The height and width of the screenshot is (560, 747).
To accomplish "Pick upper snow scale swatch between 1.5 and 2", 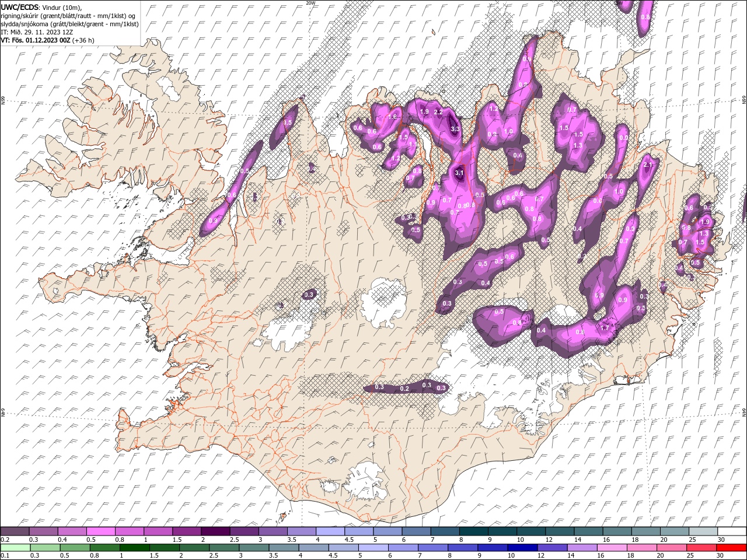I will coord(186,531).
